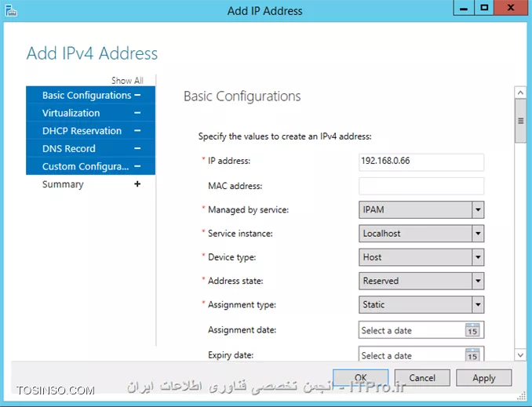Go to Summary page
Image resolution: width=532 pixels, height=407 pixels.
(90, 184)
